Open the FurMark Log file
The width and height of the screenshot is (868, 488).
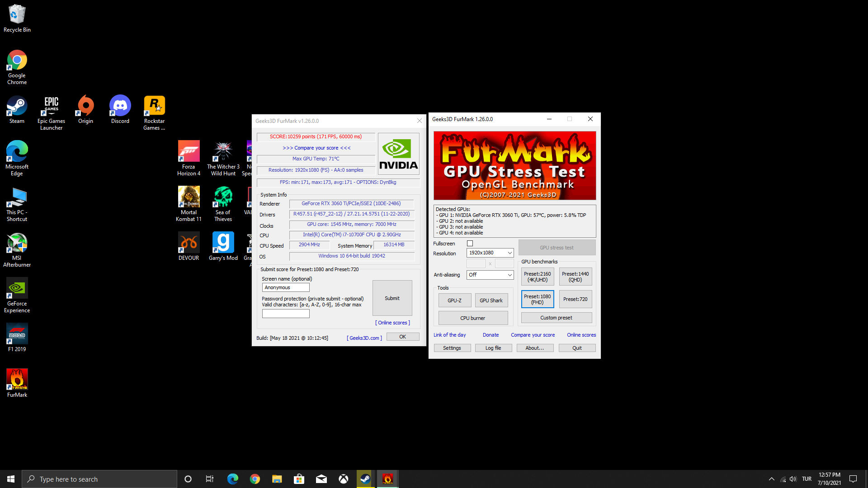click(493, 348)
